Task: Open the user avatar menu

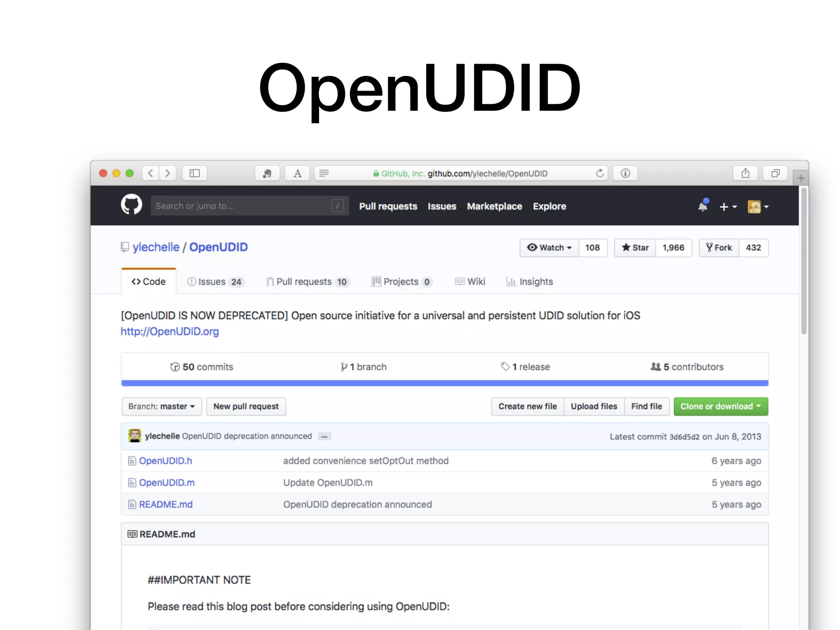Action: pos(758,207)
